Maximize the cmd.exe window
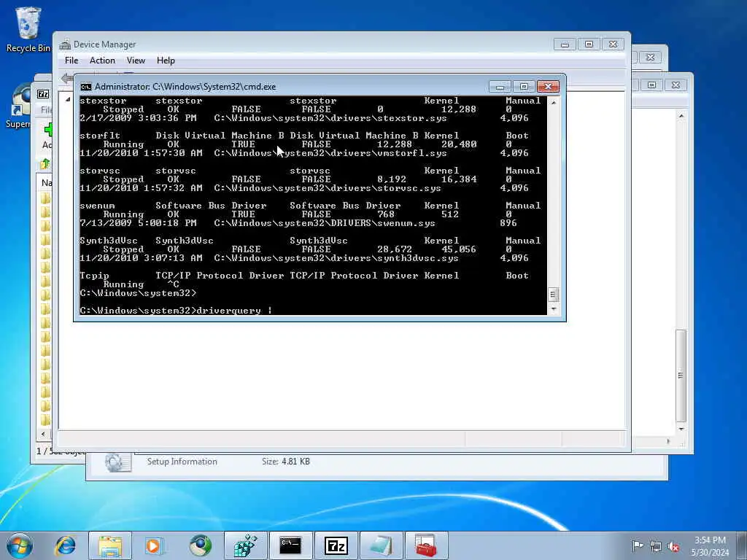 tap(524, 87)
